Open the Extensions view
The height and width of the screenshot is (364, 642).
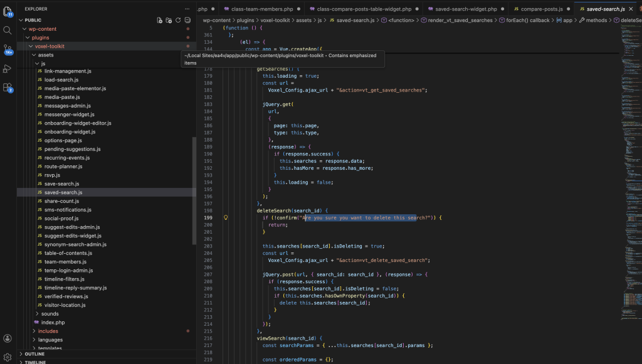pyautogui.click(x=8, y=88)
